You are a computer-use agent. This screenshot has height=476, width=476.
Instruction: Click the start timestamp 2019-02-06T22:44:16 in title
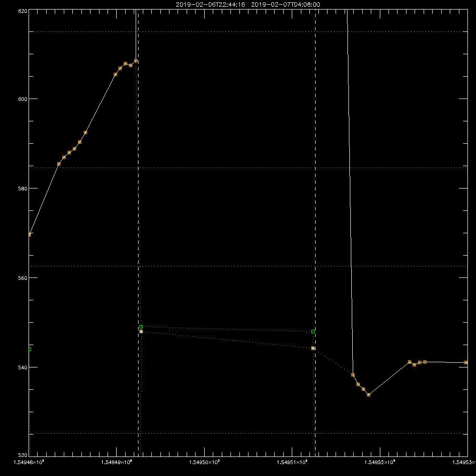210,5
